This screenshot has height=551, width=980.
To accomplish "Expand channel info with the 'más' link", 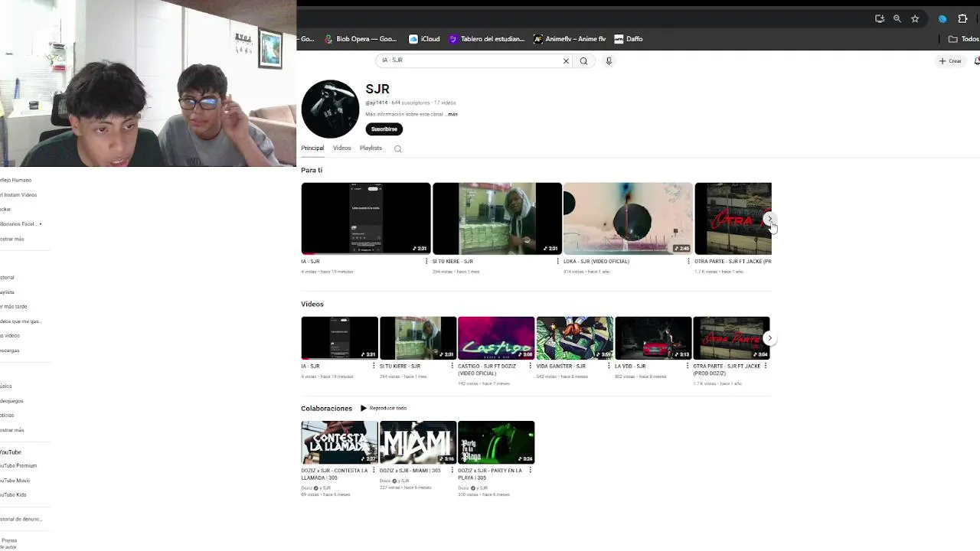I will (x=452, y=114).
